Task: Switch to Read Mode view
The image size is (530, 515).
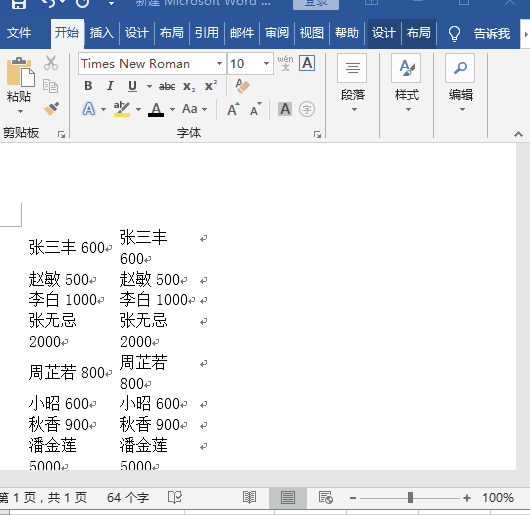Action: (x=249, y=497)
